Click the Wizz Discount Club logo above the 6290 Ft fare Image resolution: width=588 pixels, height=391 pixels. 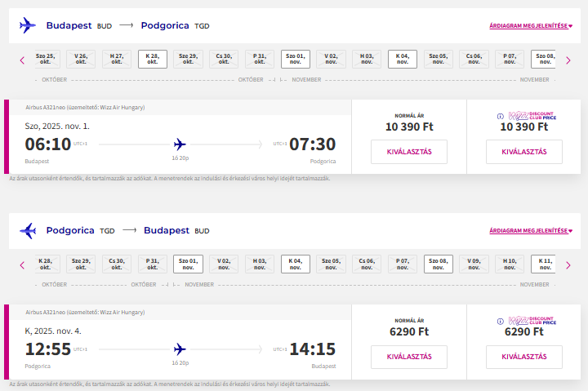(x=532, y=321)
